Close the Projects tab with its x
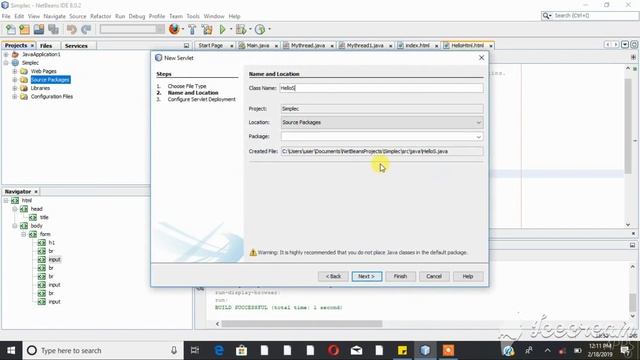The width and height of the screenshot is (640, 360). coord(32,46)
